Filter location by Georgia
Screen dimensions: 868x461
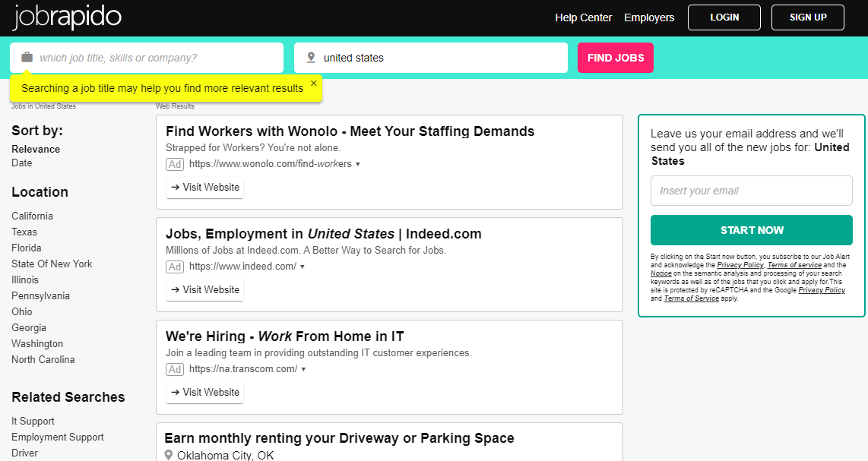29,327
